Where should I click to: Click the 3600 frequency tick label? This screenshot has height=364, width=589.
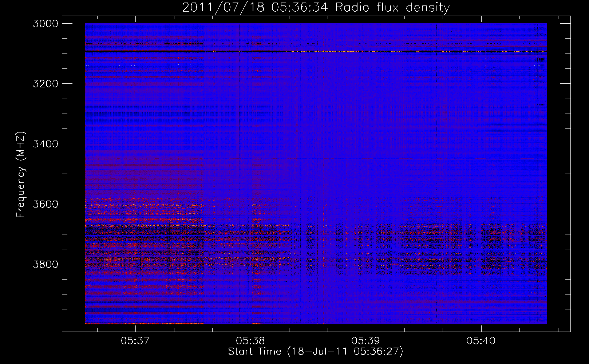(46, 204)
